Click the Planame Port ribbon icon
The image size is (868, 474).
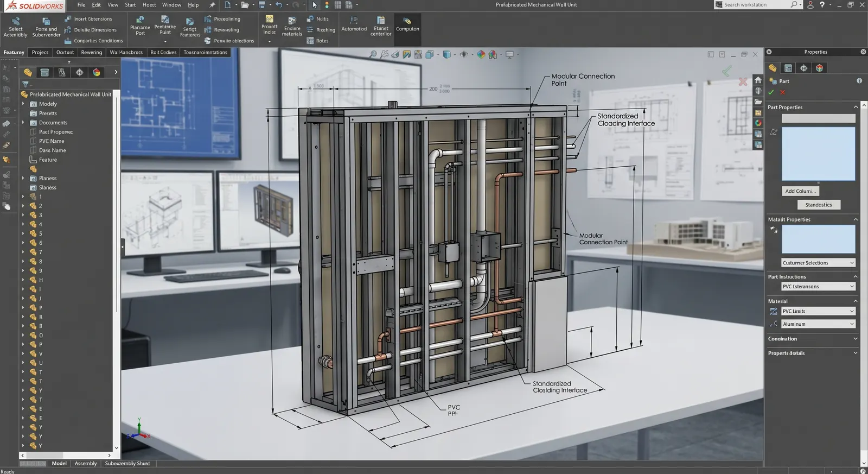pyautogui.click(x=140, y=20)
